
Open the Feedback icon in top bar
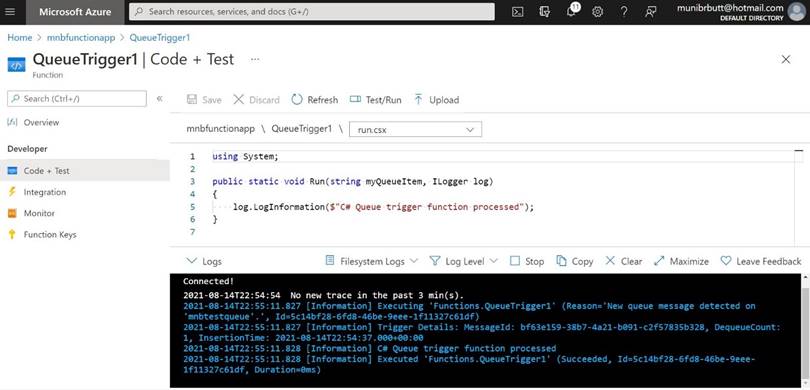[650, 12]
